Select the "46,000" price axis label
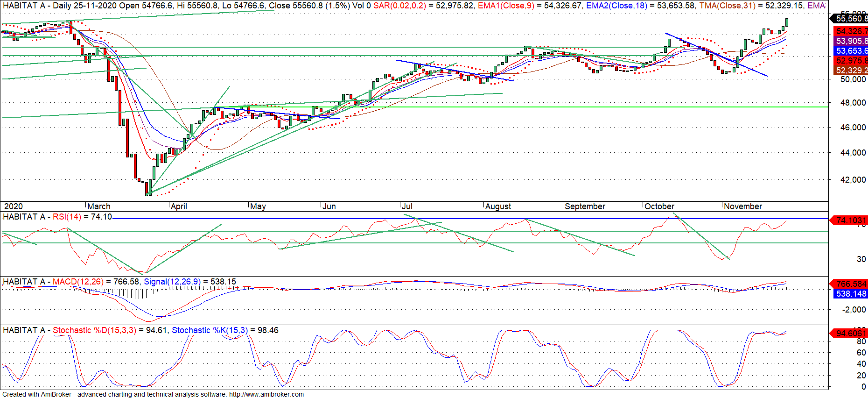Screen dimensions: 868x398 (853, 128)
